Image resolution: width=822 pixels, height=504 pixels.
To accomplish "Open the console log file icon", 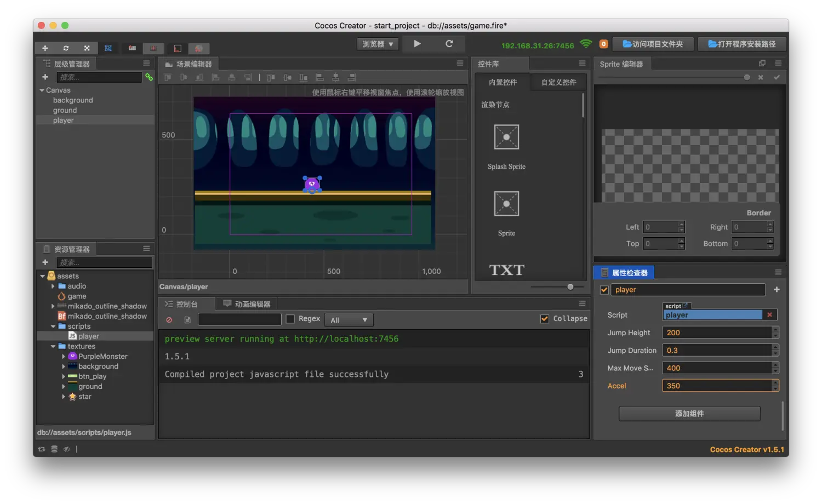I will click(187, 320).
